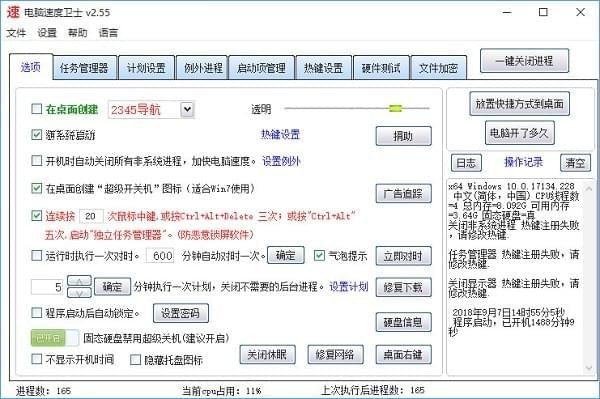Image resolution: width=600 pixels, height=399 pixels.
Task: Decrease plan interval with down stepper arrow
Action: tap(79, 293)
